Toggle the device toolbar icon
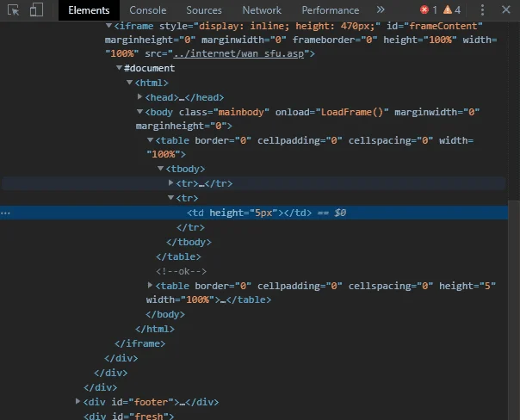The width and height of the screenshot is (520, 420). (36, 10)
